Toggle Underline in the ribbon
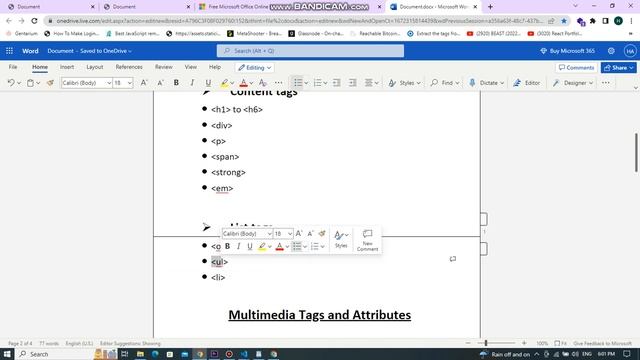This screenshot has width=640, height=360. click(208, 83)
